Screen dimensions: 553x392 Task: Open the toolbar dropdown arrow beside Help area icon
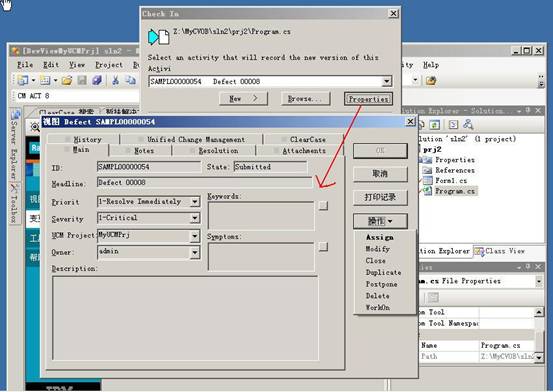pyautogui.click(x=415, y=80)
